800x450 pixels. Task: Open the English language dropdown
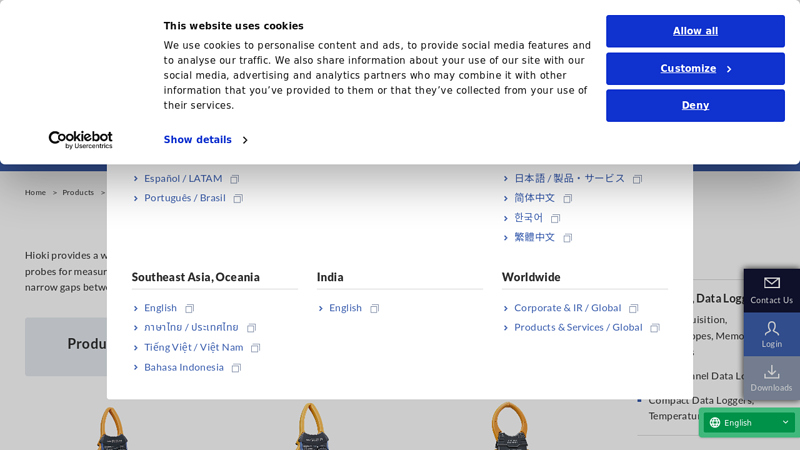[x=750, y=423]
